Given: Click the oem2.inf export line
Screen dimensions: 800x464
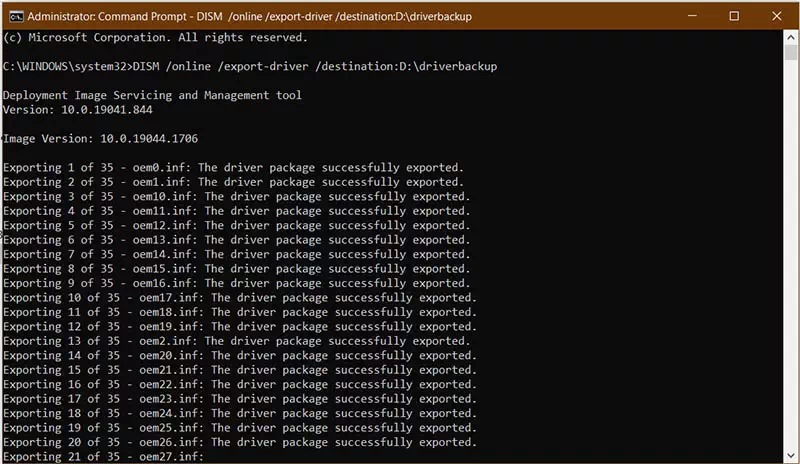Looking at the screenshot, I should tap(236, 341).
